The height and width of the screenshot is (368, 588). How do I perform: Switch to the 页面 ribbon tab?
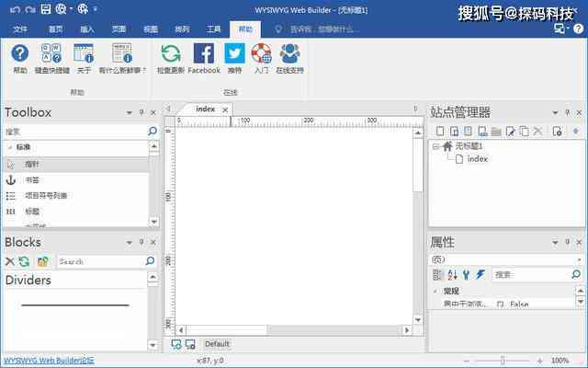[x=119, y=29]
